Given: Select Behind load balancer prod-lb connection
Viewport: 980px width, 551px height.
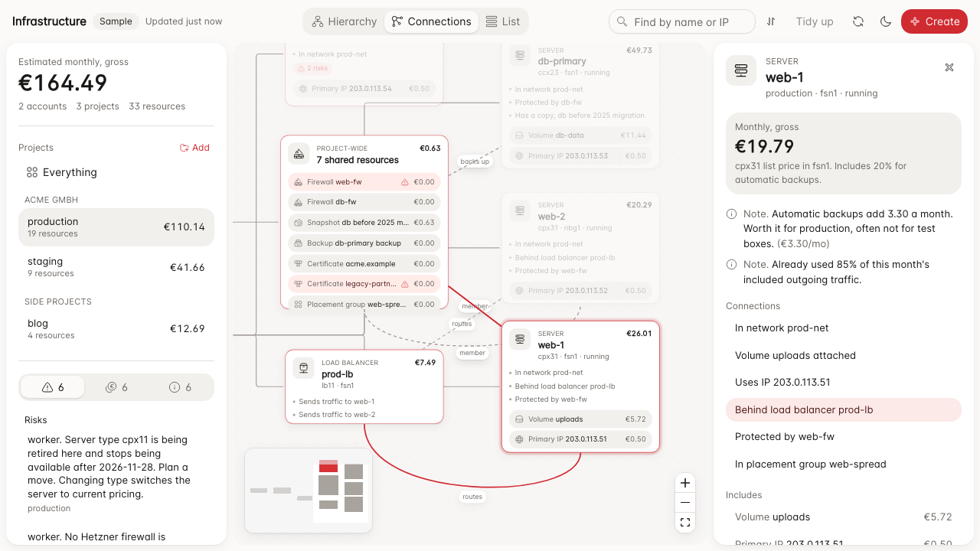Looking at the screenshot, I should point(844,409).
